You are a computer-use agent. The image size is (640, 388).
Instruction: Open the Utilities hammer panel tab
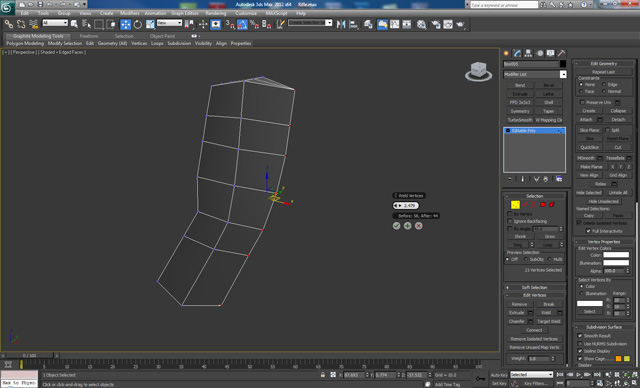562,53
